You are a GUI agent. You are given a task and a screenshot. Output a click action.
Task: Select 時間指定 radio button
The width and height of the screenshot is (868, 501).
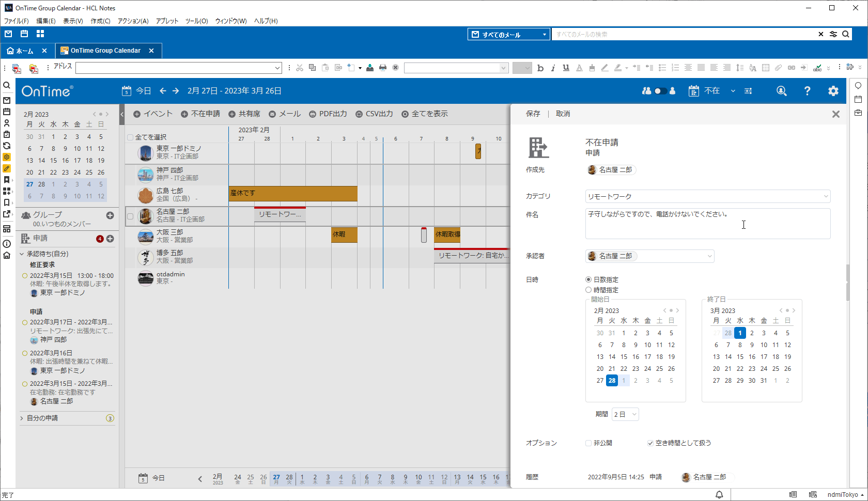[588, 290]
